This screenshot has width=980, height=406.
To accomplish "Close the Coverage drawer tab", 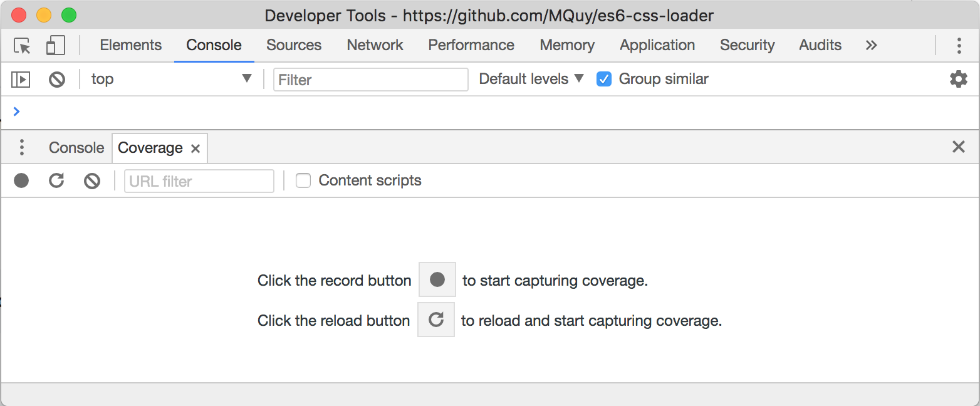I will pos(195,148).
